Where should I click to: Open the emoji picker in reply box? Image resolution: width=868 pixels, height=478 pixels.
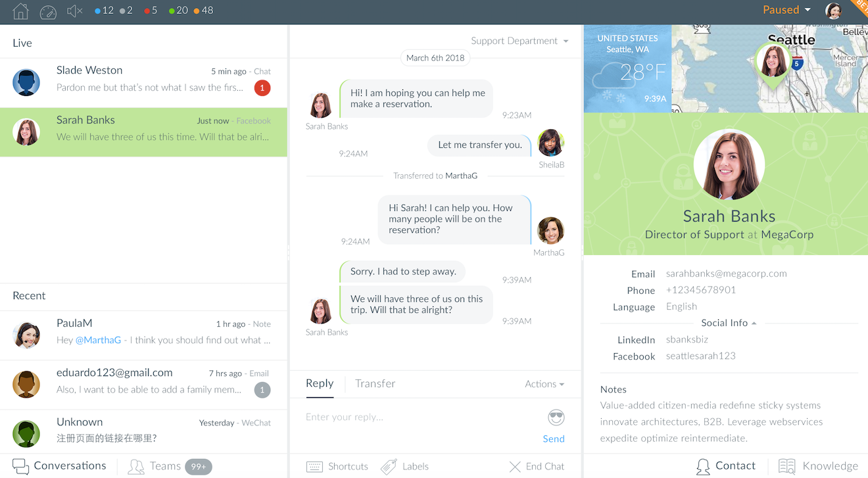pos(556,418)
